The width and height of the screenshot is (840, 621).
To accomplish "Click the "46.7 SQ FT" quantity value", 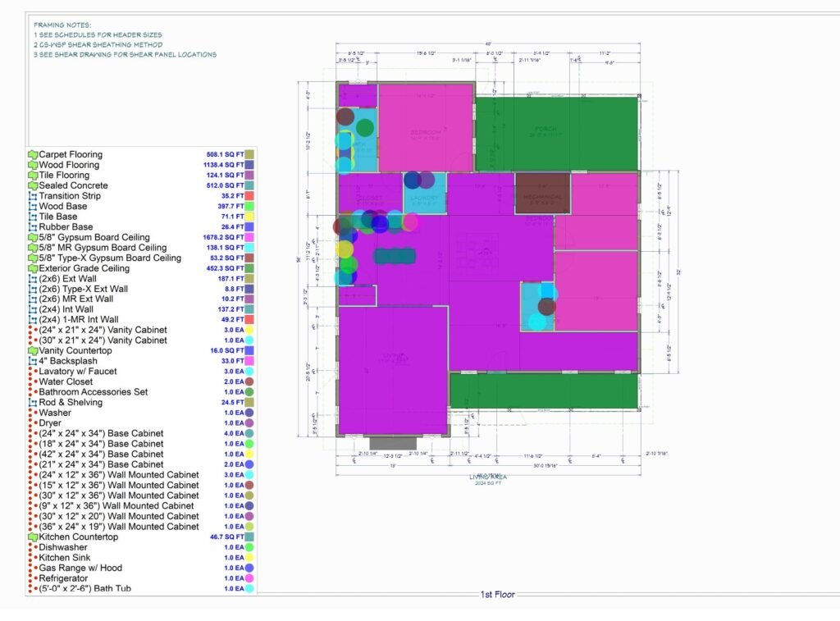I will pyautogui.click(x=226, y=537).
